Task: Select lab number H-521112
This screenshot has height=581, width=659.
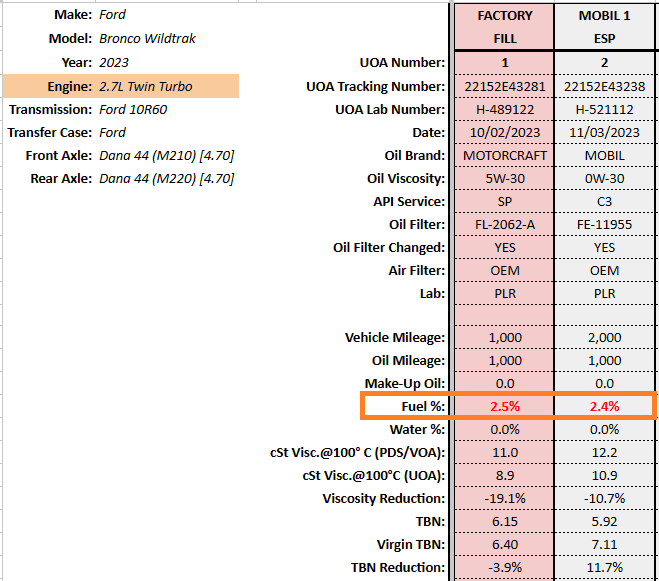Action: point(604,110)
